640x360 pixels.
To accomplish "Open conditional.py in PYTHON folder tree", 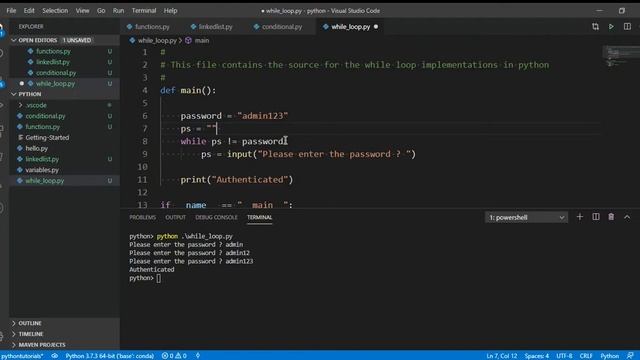I will click(x=45, y=116).
